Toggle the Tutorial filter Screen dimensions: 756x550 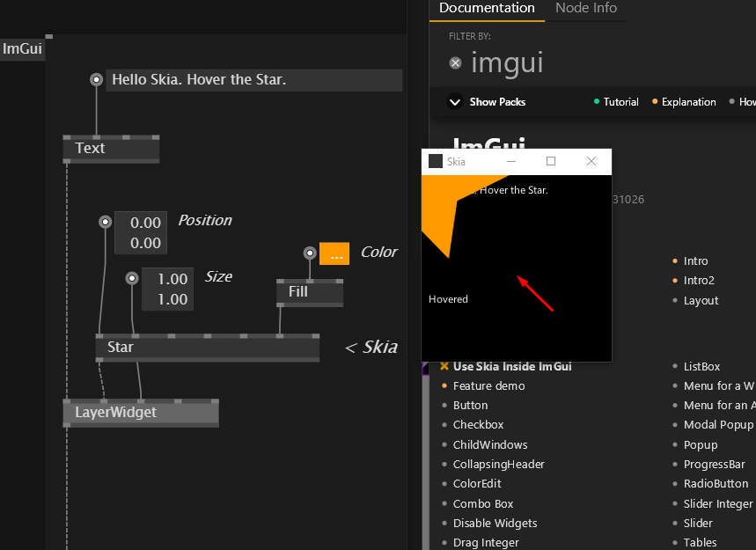tap(616, 102)
